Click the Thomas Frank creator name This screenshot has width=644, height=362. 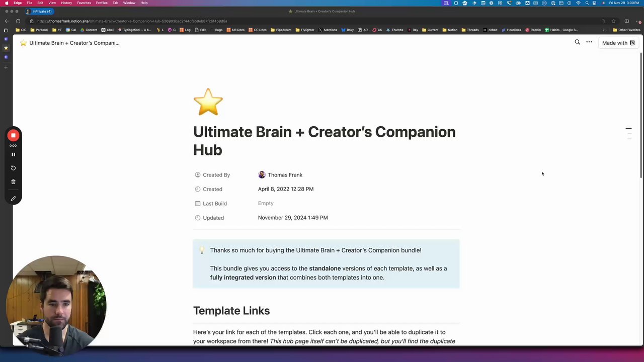click(x=285, y=175)
